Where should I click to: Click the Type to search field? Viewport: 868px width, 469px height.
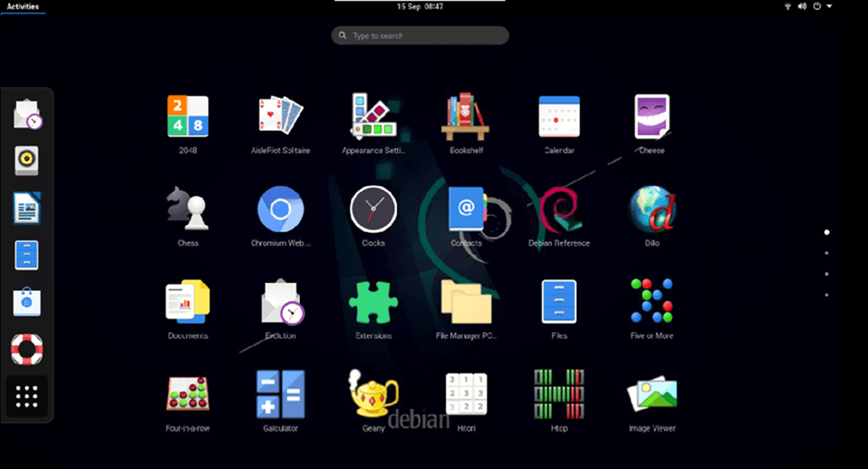[420, 36]
